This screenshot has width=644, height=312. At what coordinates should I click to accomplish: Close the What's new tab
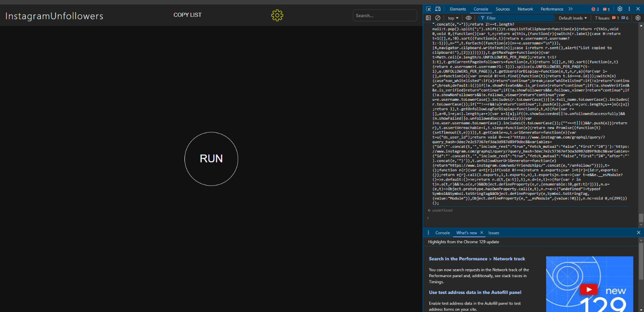[x=482, y=233]
